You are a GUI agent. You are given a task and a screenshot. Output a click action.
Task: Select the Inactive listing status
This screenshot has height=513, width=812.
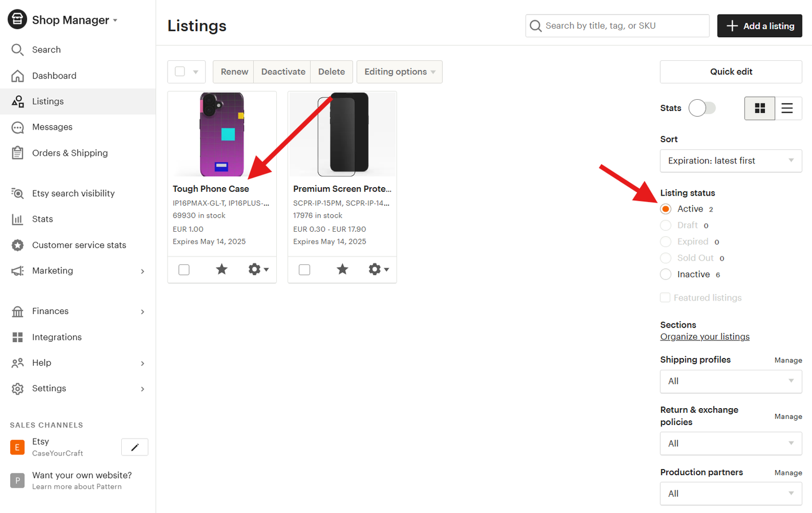tap(666, 275)
